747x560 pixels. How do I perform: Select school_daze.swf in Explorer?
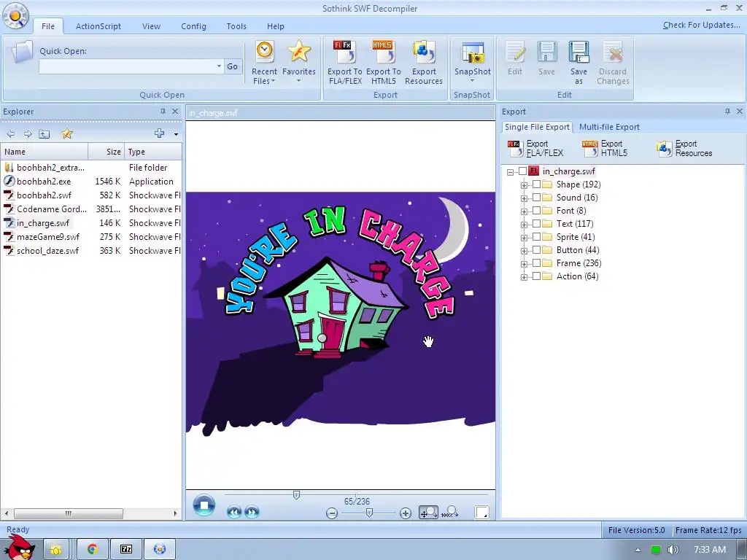[47, 251]
